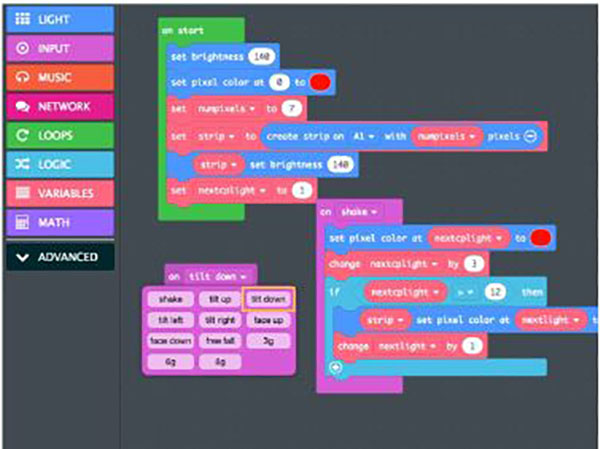Pick the 'face up' gesture option
Image resolution: width=600 pixels, height=449 pixels.
point(268,320)
